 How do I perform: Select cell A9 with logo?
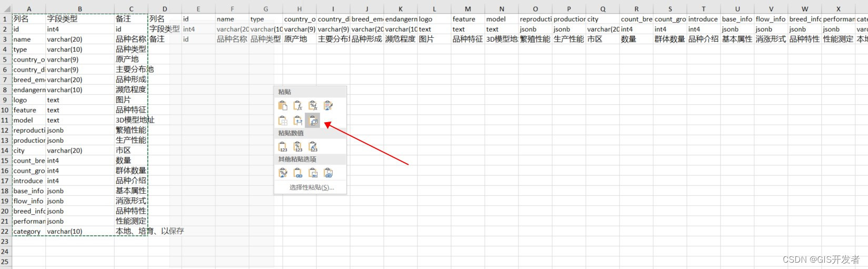pyautogui.click(x=29, y=100)
